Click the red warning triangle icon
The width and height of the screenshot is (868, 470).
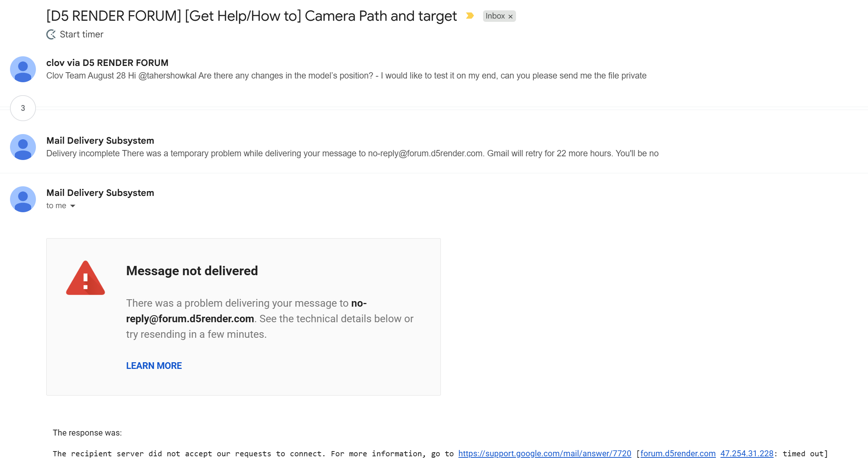pos(86,278)
